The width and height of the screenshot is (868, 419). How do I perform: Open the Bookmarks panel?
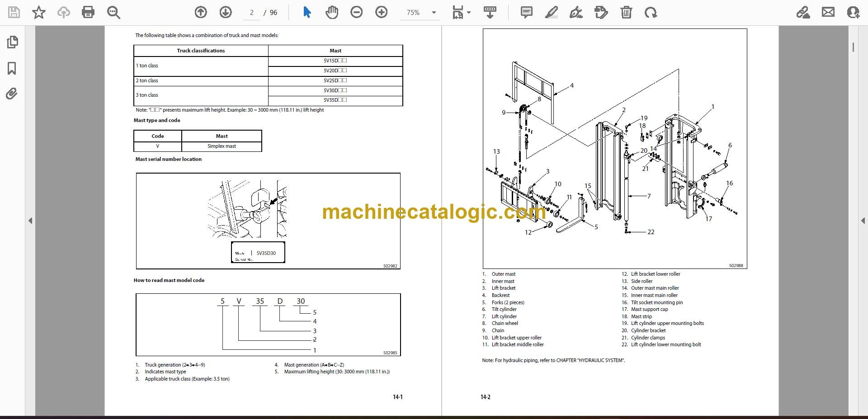[12, 68]
